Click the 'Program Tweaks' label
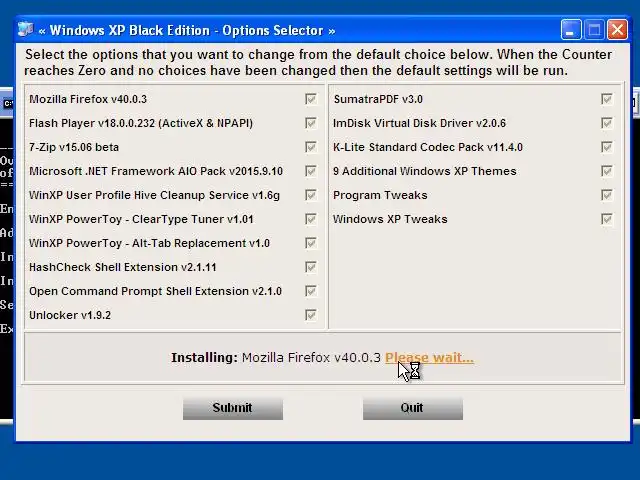Image resolution: width=640 pixels, height=480 pixels. click(380, 195)
